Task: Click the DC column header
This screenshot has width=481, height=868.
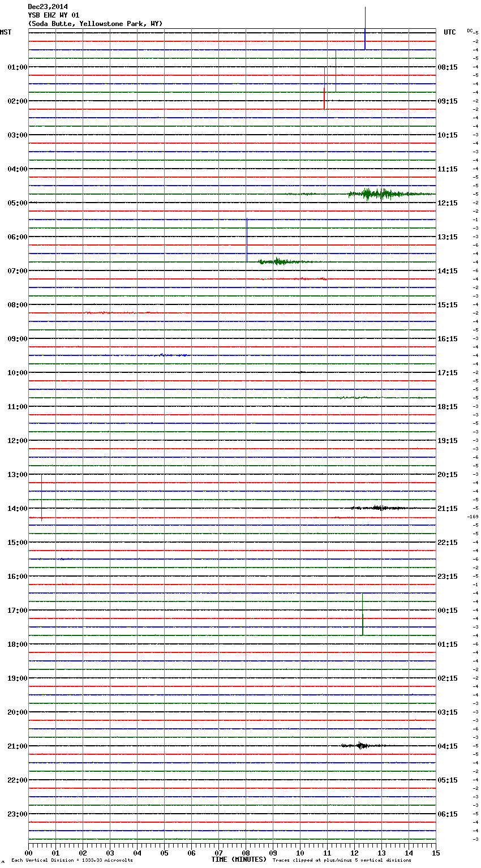Action: click(x=470, y=31)
